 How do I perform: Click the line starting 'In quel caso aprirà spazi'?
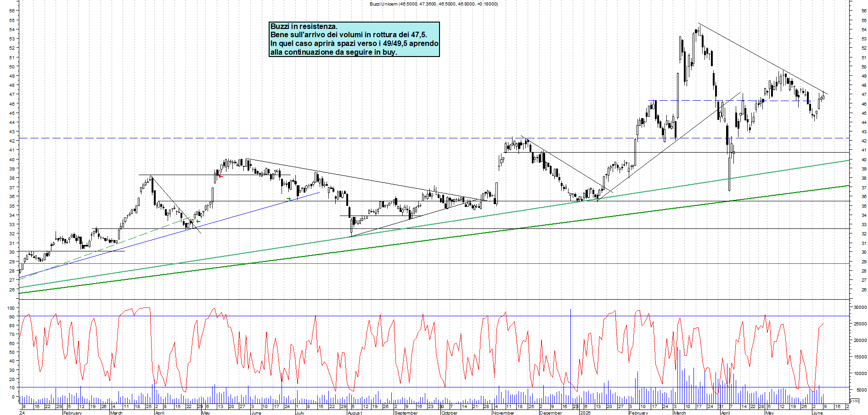click(x=354, y=44)
